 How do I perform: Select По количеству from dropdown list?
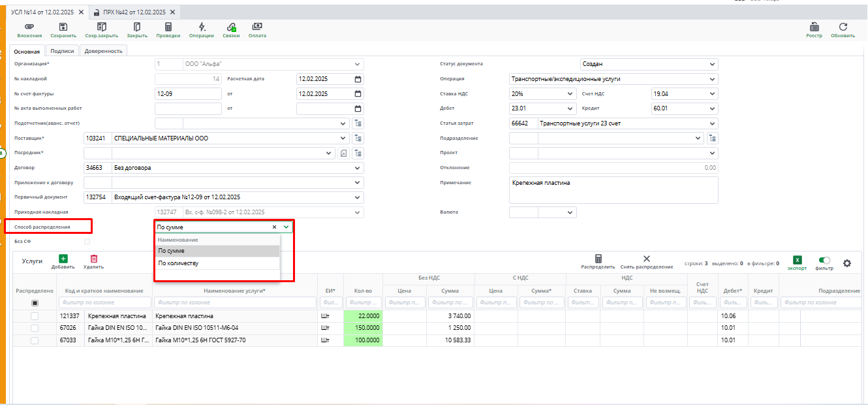(178, 263)
